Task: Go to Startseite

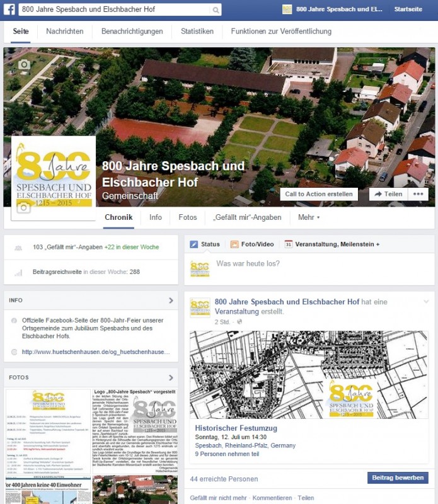Action: 408,9
